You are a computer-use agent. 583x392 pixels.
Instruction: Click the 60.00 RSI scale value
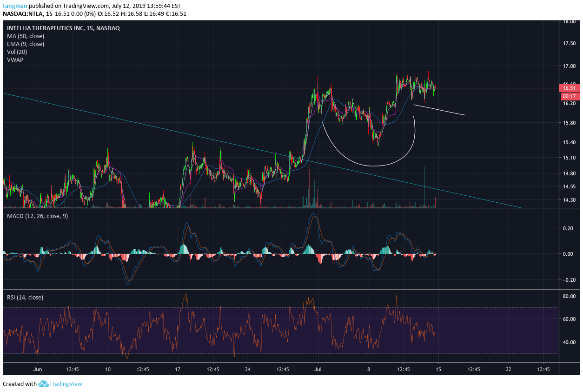click(x=570, y=319)
